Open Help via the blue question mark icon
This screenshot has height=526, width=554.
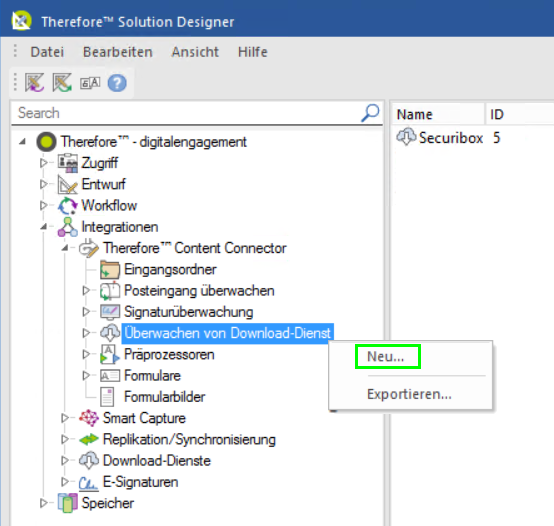pos(117,83)
